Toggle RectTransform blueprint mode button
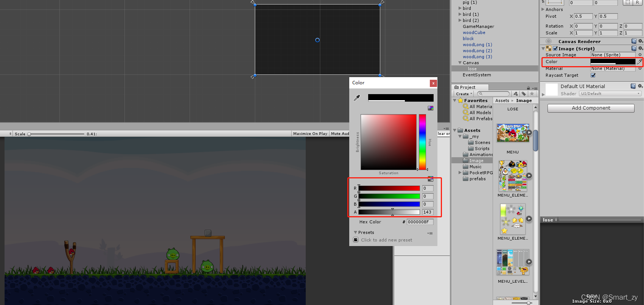Viewport: 644px width, 305px height. [x=628, y=3]
